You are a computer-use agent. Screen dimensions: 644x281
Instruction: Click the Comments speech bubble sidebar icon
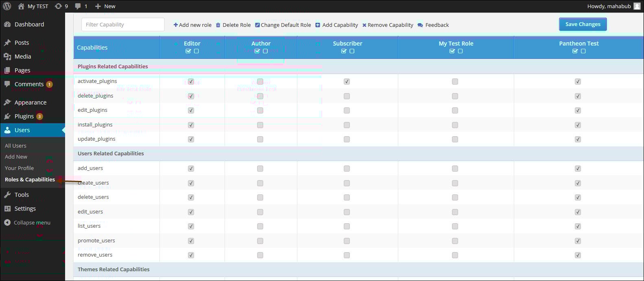pyautogui.click(x=7, y=84)
